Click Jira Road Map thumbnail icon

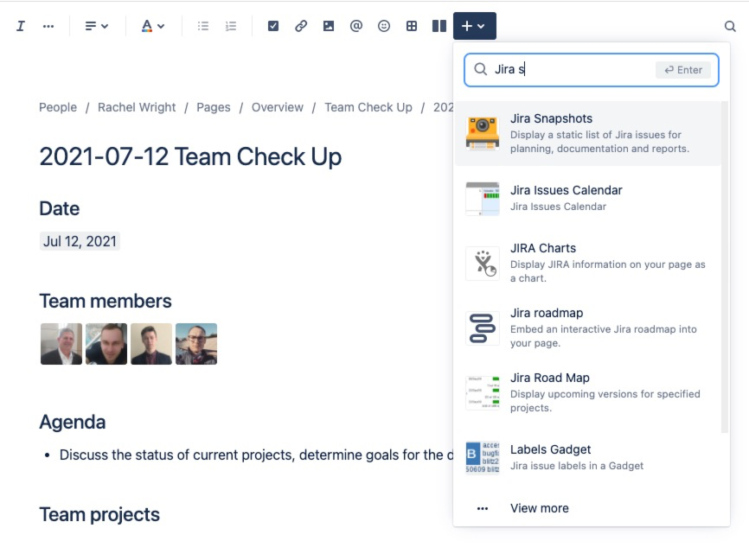click(x=483, y=393)
